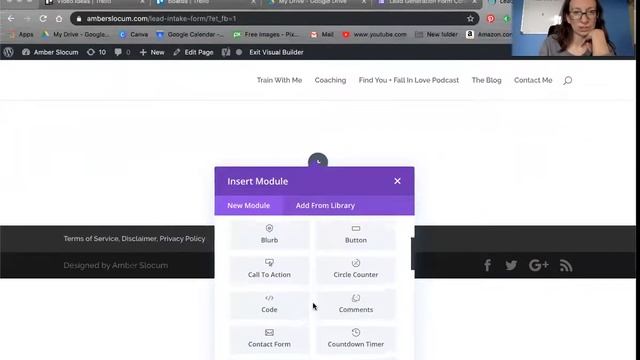The height and width of the screenshot is (360, 640).
Task: Insert a Countdown Timer module
Action: pos(356,338)
